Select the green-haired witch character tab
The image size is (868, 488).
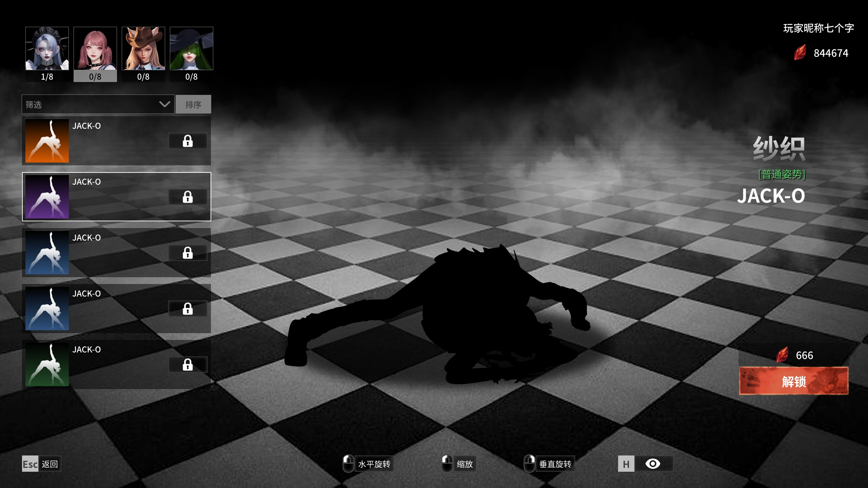pyautogui.click(x=192, y=49)
